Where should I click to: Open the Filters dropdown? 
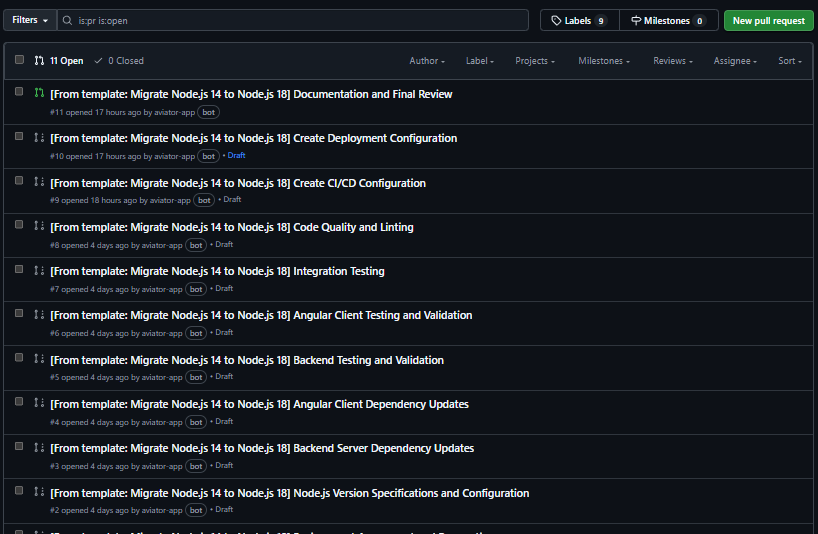(30, 20)
